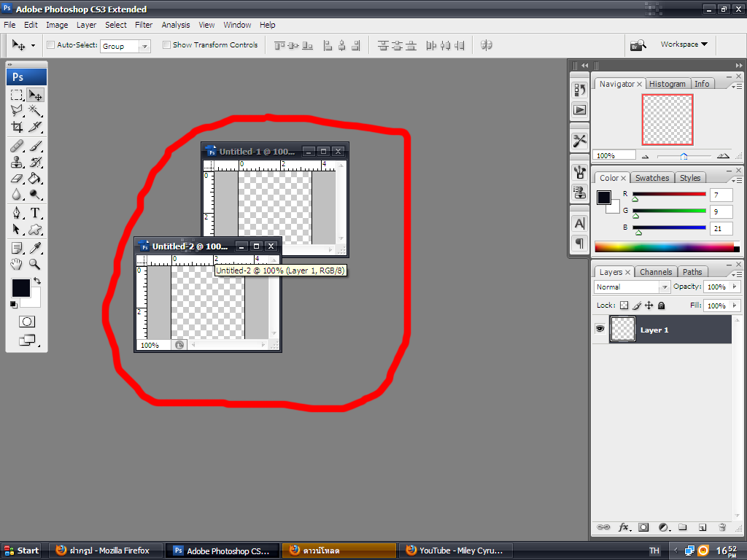
Task: Enable the Auto-Select checkbox
Action: [50, 44]
